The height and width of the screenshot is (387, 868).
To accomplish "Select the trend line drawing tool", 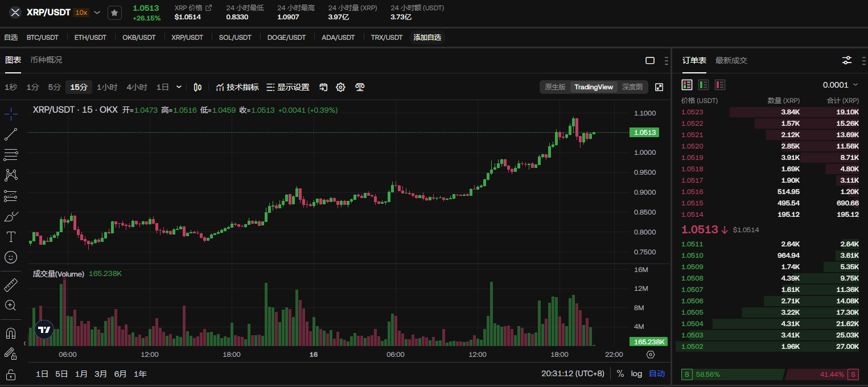I will (11, 134).
